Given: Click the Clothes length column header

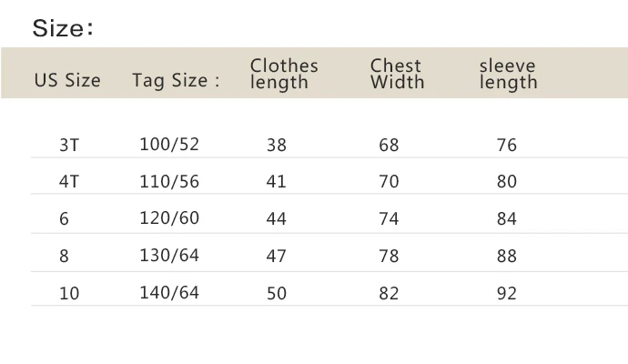Looking at the screenshot, I should (x=284, y=74).
